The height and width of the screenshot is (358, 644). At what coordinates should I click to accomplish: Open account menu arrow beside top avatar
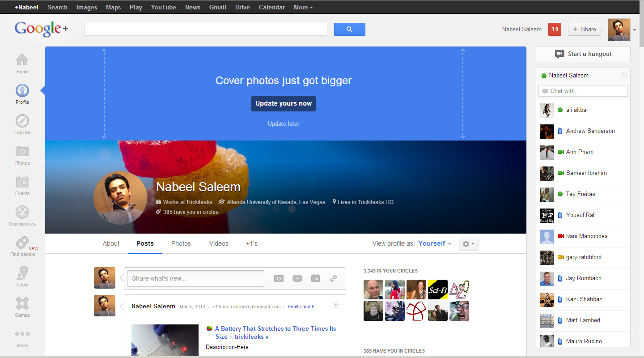(634, 30)
